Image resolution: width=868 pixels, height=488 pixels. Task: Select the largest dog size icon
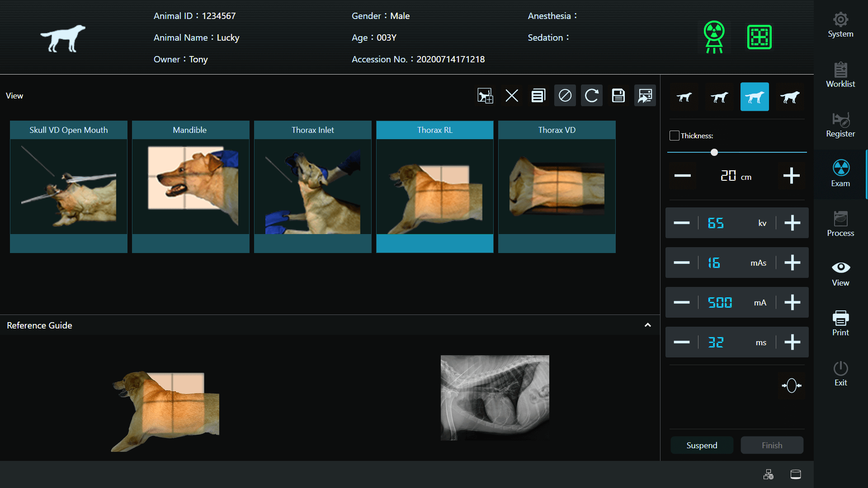tap(790, 97)
